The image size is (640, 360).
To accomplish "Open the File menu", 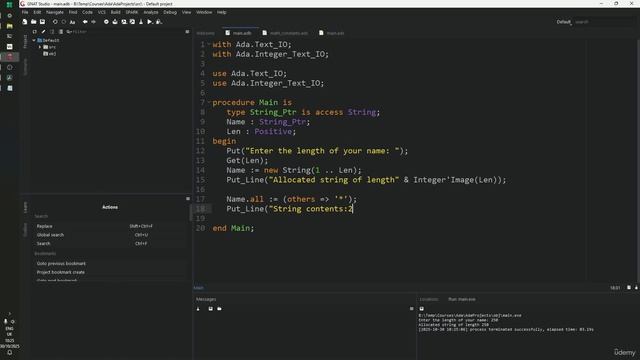I will point(25,12).
